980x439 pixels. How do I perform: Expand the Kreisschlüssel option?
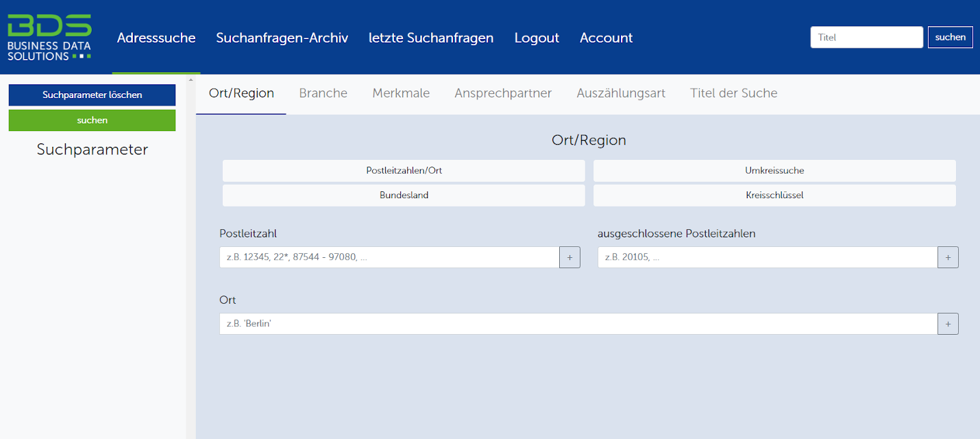774,195
